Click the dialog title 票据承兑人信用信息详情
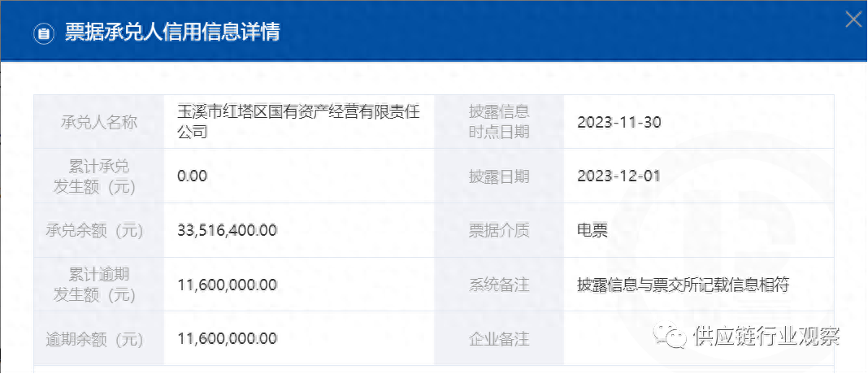This screenshot has width=868, height=374. pyautogui.click(x=172, y=33)
